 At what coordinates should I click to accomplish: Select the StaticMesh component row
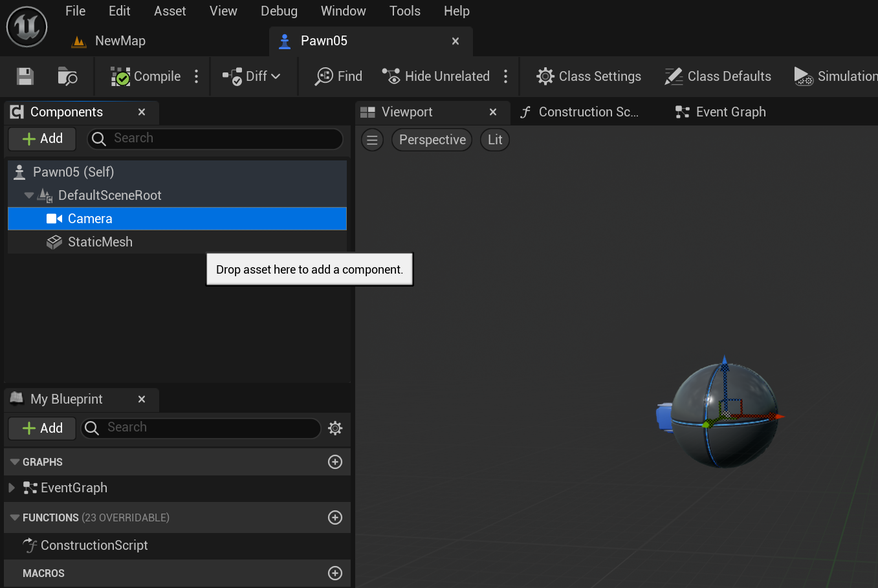coord(177,242)
